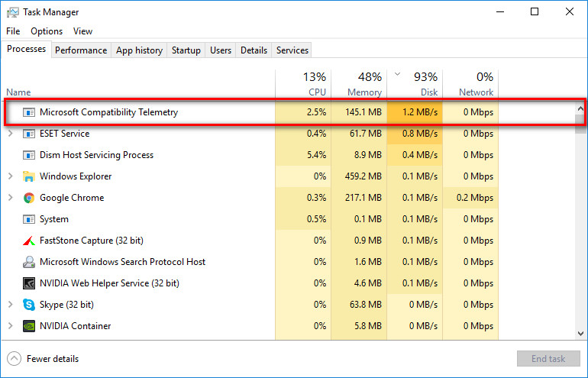
Task: Select the Dism Host Servicing Process name
Action: click(96, 155)
